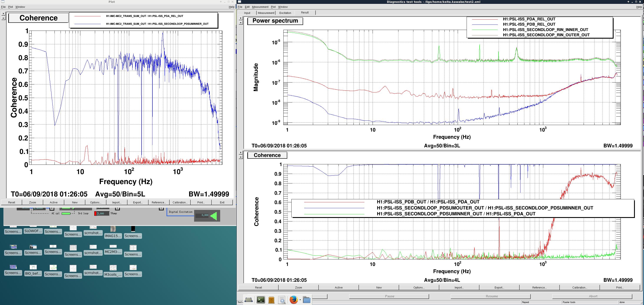Click the red 3rd loop indicator

click(95, 214)
